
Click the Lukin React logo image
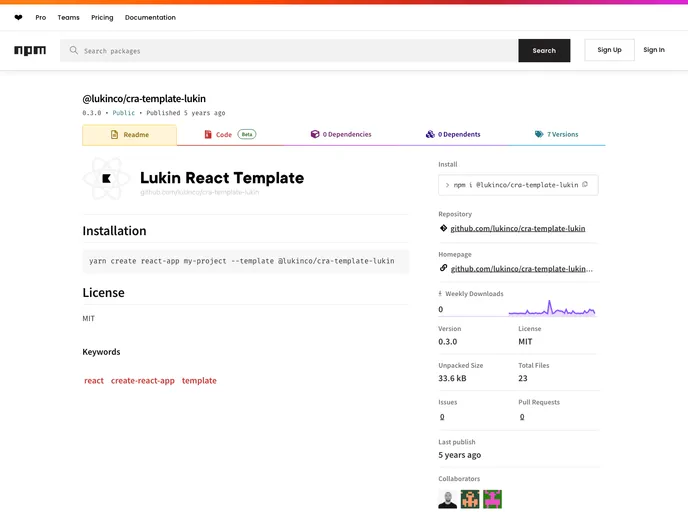107,179
